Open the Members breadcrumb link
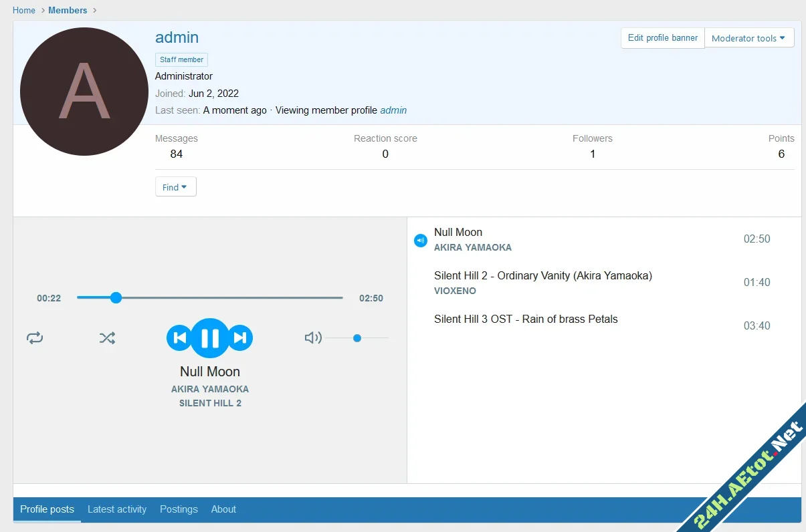 [x=68, y=10]
